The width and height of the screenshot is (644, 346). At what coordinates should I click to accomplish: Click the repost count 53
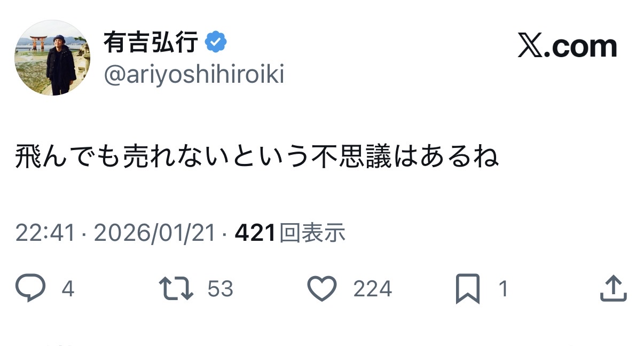click(x=220, y=289)
